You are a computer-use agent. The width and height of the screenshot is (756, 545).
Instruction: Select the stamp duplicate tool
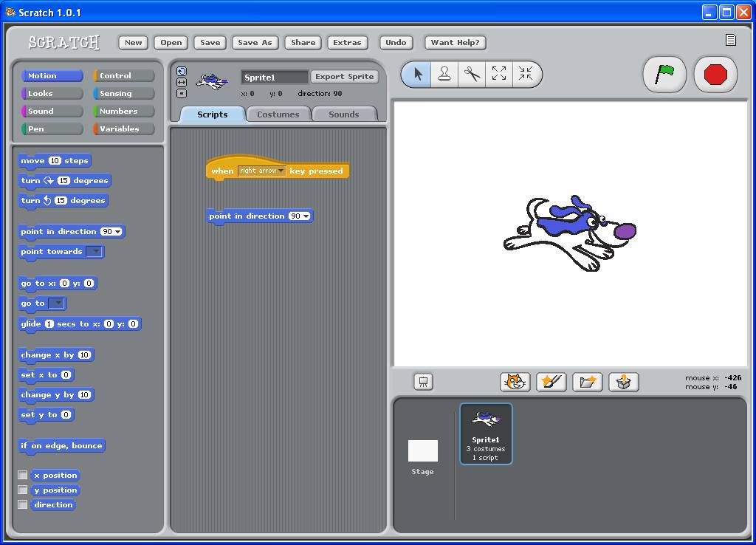pos(444,75)
